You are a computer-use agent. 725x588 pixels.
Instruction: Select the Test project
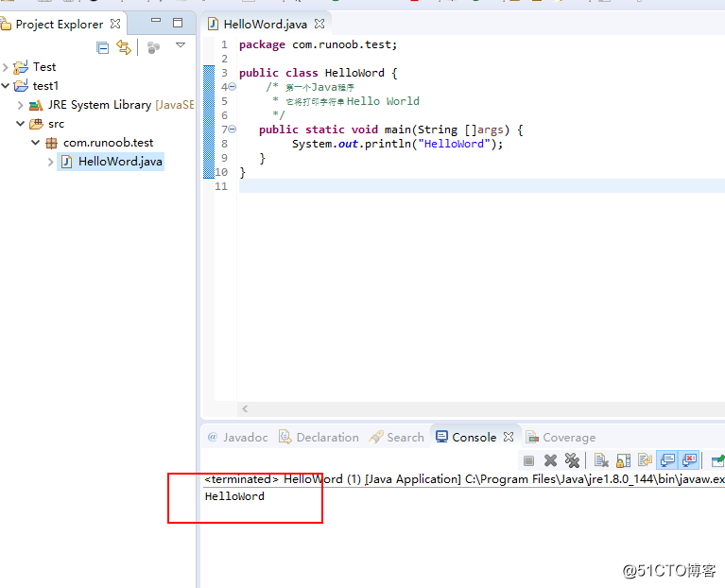(x=44, y=67)
